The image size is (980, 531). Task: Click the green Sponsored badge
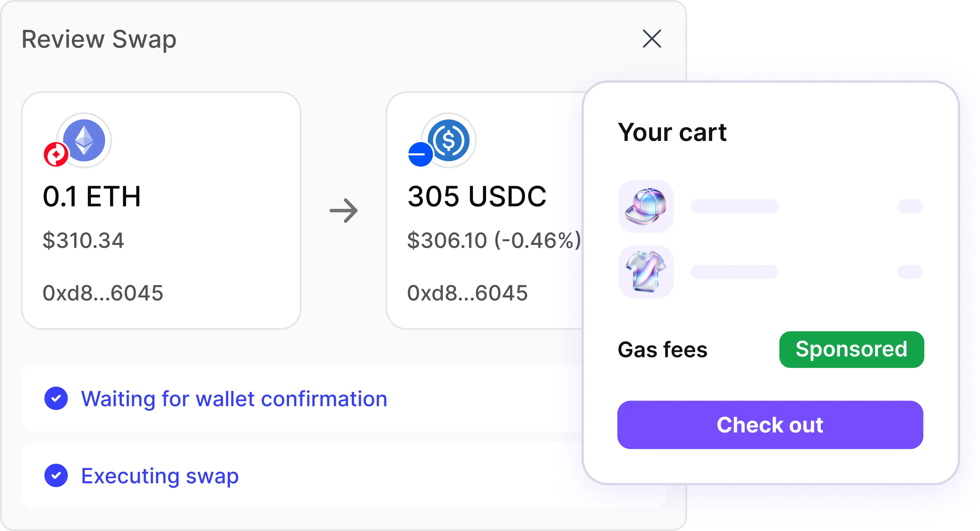[x=852, y=349]
